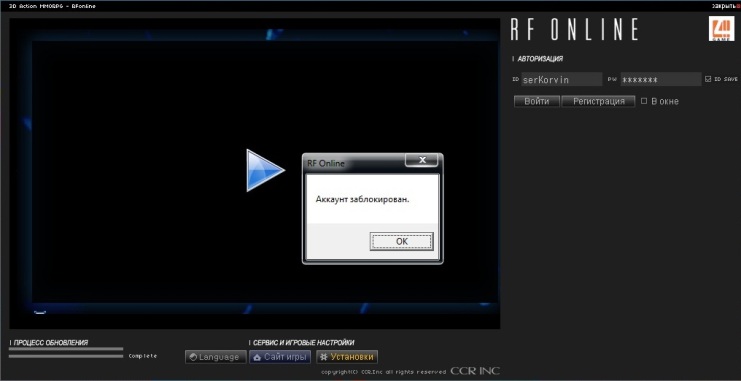Open the Установки settings button
Screen dimensions: 741x381
pyautogui.click(x=347, y=357)
